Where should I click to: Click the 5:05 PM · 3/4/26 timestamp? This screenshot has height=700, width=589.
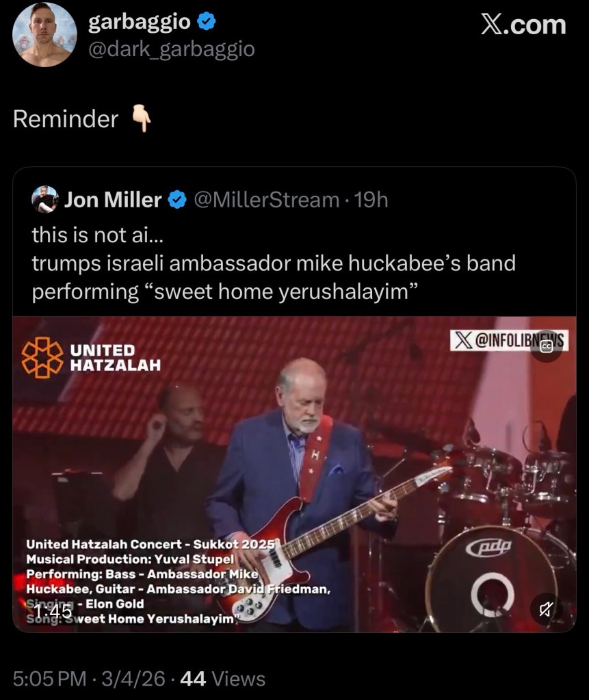[89, 679]
